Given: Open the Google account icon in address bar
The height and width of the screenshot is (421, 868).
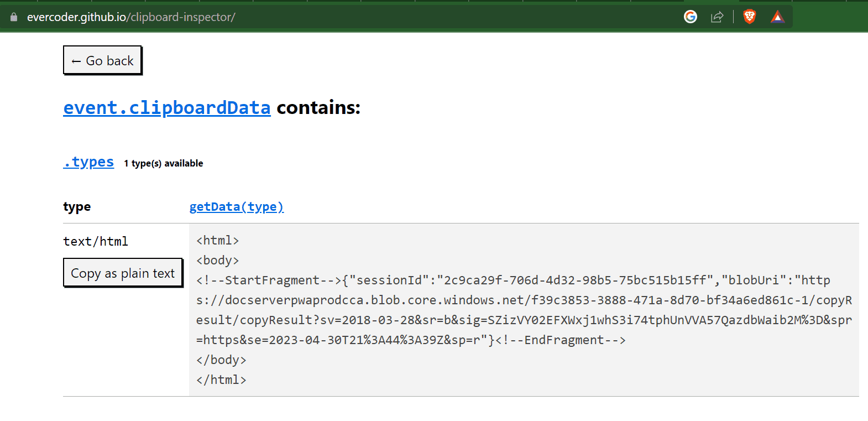Looking at the screenshot, I should 691,17.
